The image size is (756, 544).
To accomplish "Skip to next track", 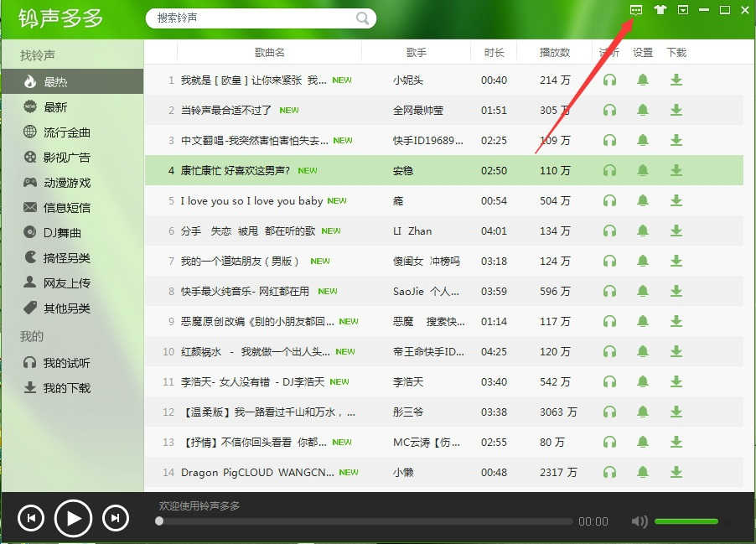I will tap(115, 519).
